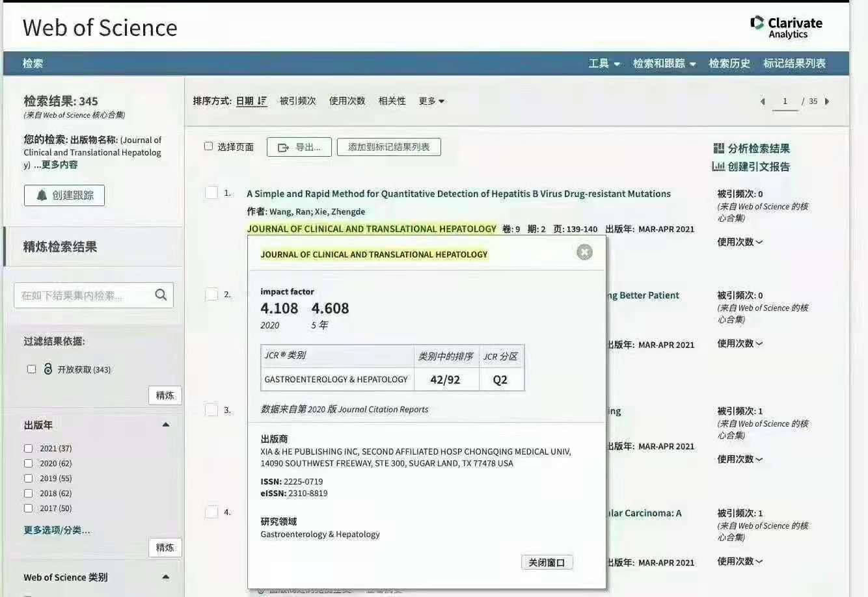Click the open access lock icon

[47, 369]
